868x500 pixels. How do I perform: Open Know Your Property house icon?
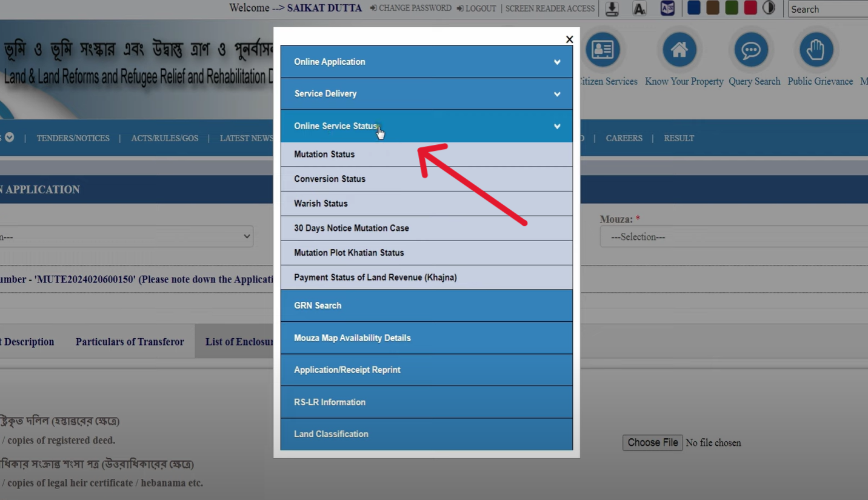tap(679, 50)
